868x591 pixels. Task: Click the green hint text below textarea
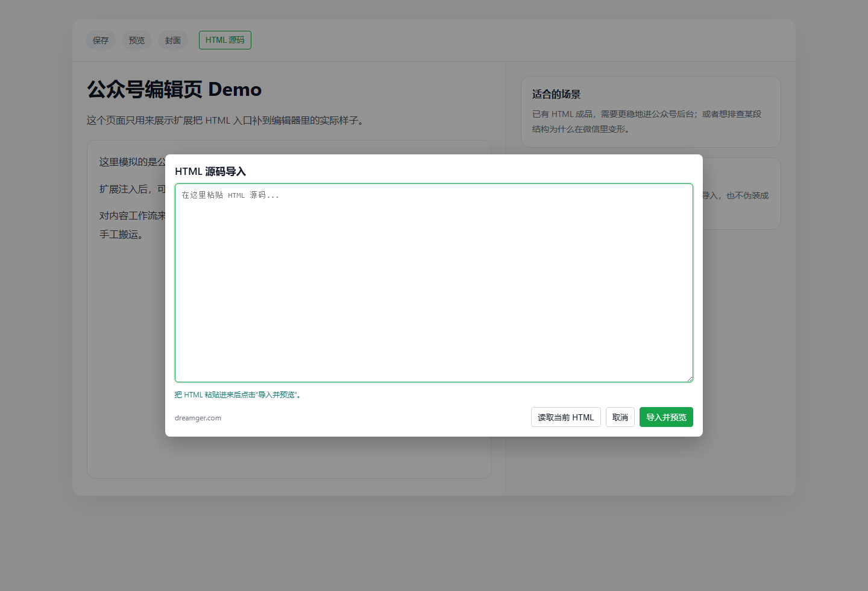(x=238, y=395)
